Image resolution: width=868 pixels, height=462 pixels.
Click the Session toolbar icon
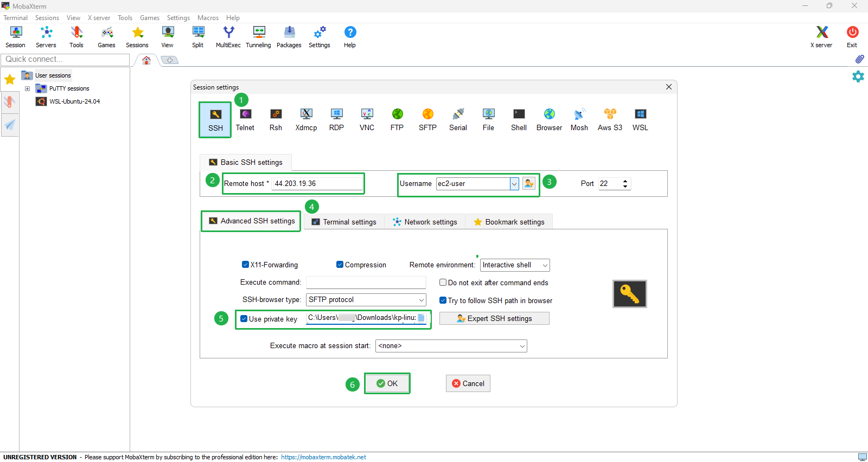pos(16,37)
